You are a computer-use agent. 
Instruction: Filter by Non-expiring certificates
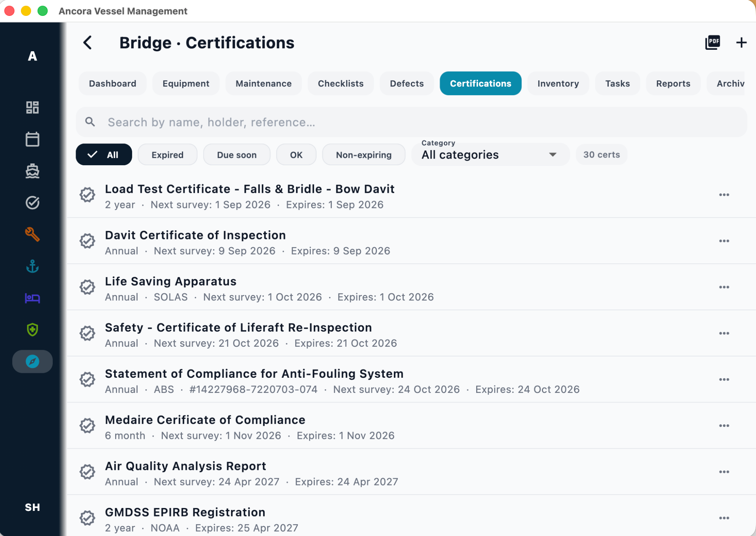click(x=364, y=155)
